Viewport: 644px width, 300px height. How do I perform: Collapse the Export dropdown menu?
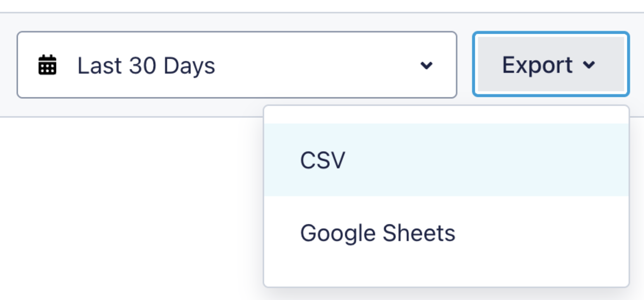551,64
